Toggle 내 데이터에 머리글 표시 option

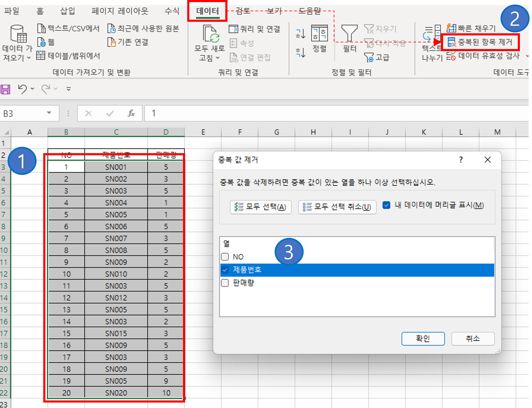click(x=386, y=205)
